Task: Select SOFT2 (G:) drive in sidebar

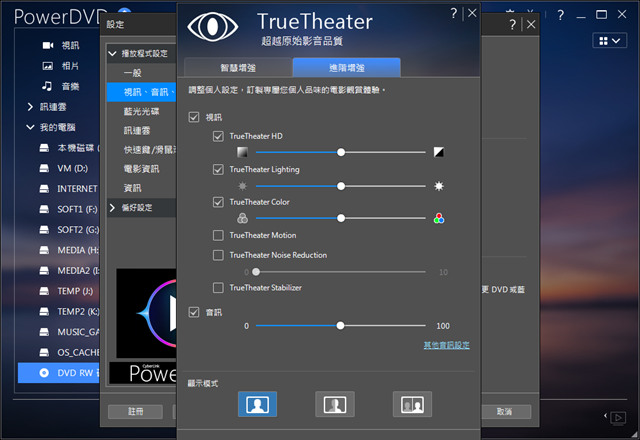Action: click(x=69, y=229)
